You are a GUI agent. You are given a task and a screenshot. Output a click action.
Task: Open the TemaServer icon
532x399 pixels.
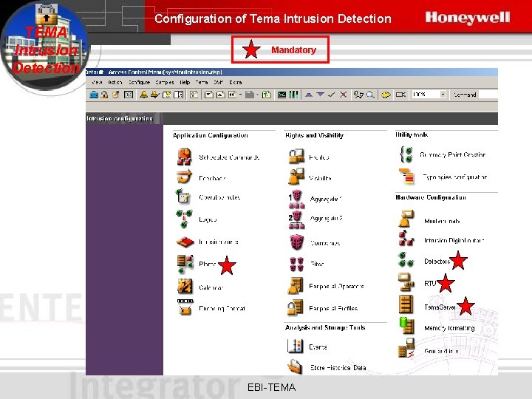(x=406, y=304)
